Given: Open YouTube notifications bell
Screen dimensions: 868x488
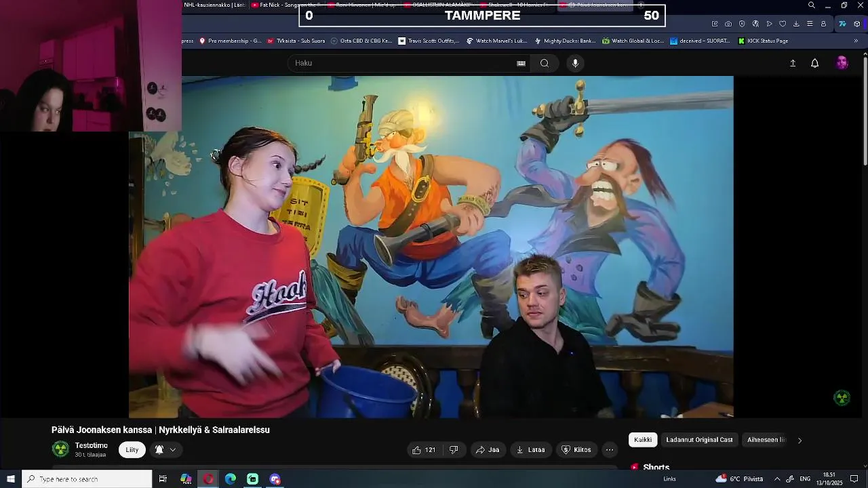Looking at the screenshot, I should [815, 63].
